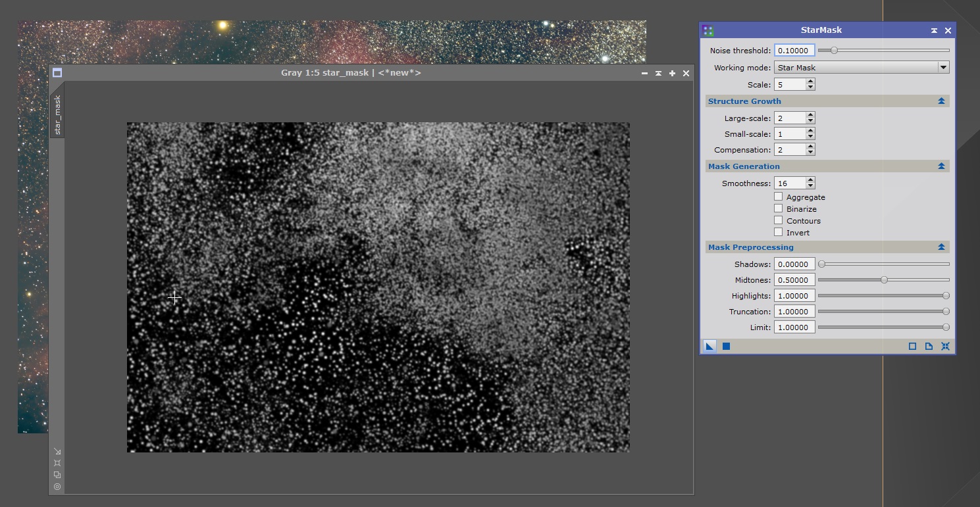Enable the Binarize checkbox
The width and height of the screenshot is (980, 507).
(x=779, y=208)
